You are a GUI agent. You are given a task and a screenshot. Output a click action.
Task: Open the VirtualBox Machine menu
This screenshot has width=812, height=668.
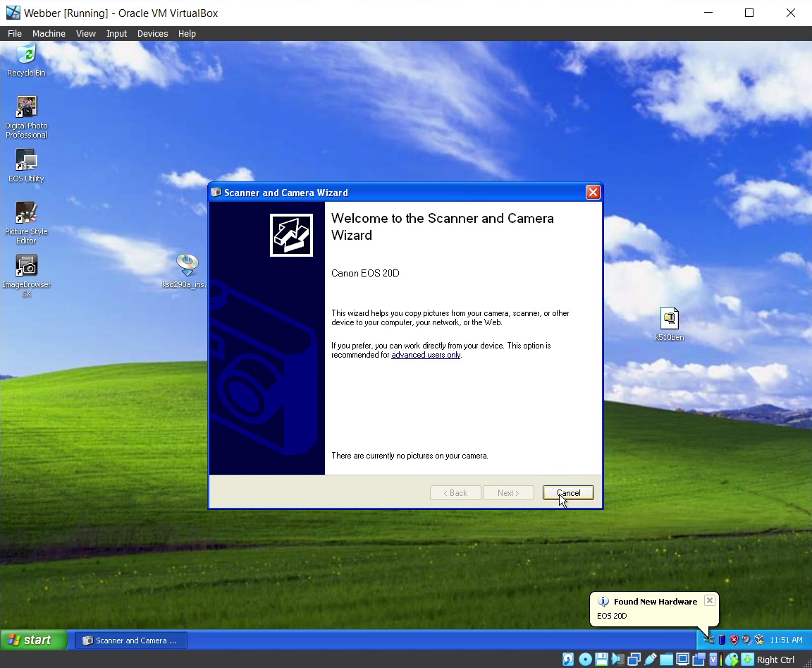(49, 33)
